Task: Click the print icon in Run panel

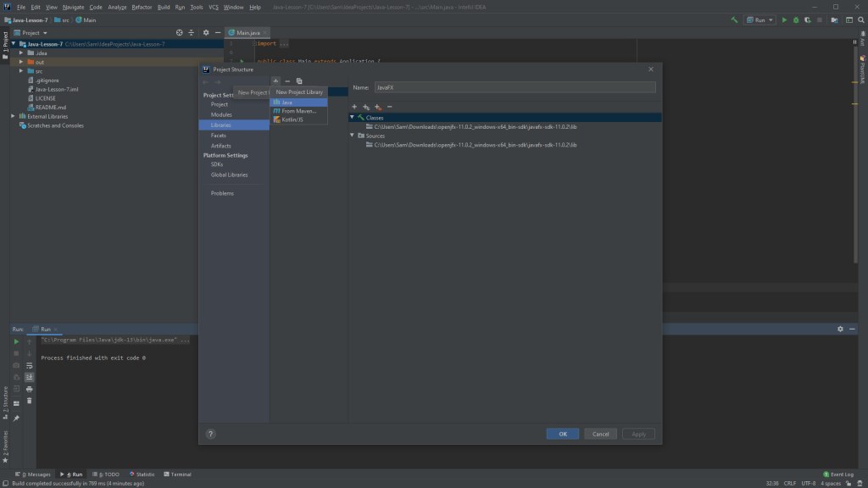Action: (30, 389)
